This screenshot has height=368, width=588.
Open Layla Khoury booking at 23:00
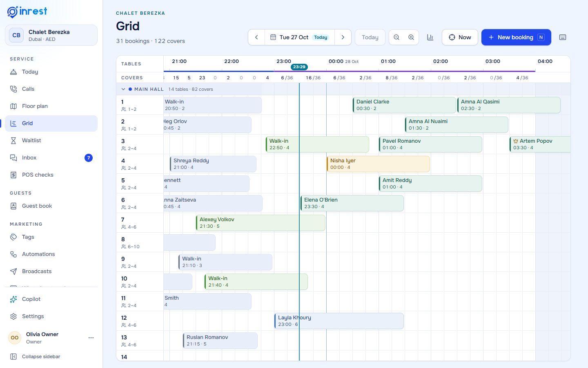[x=339, y=321]
